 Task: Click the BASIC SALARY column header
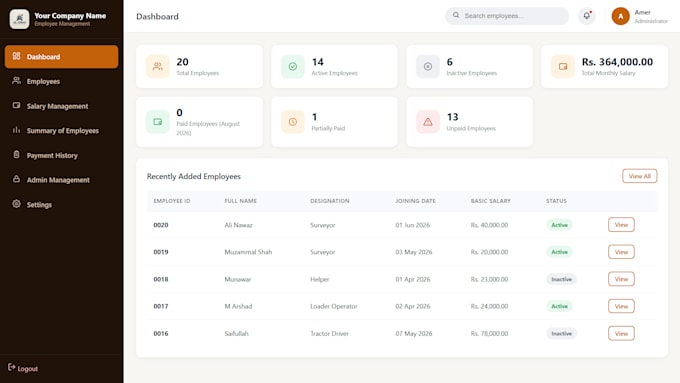(x=490, y=201)
